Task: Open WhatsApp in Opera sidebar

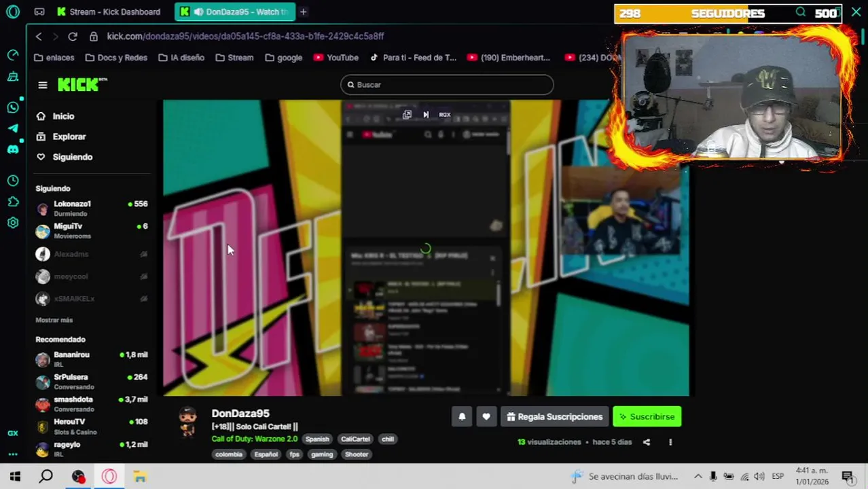Action: [13, 107]
